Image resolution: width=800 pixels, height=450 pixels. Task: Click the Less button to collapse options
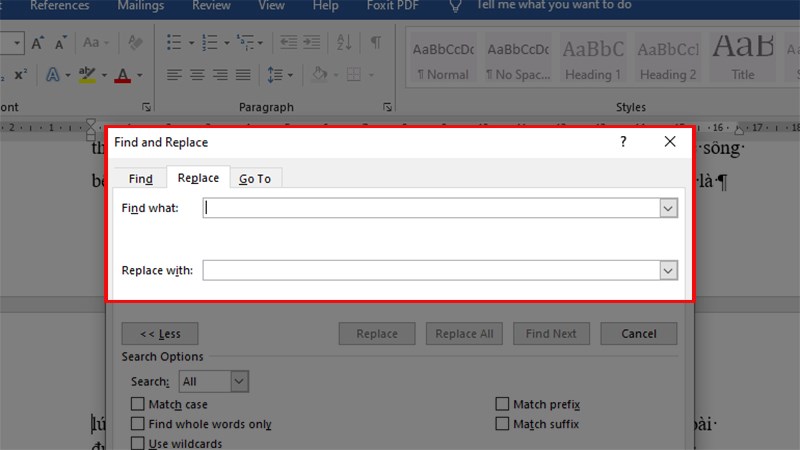pos(159,334)
